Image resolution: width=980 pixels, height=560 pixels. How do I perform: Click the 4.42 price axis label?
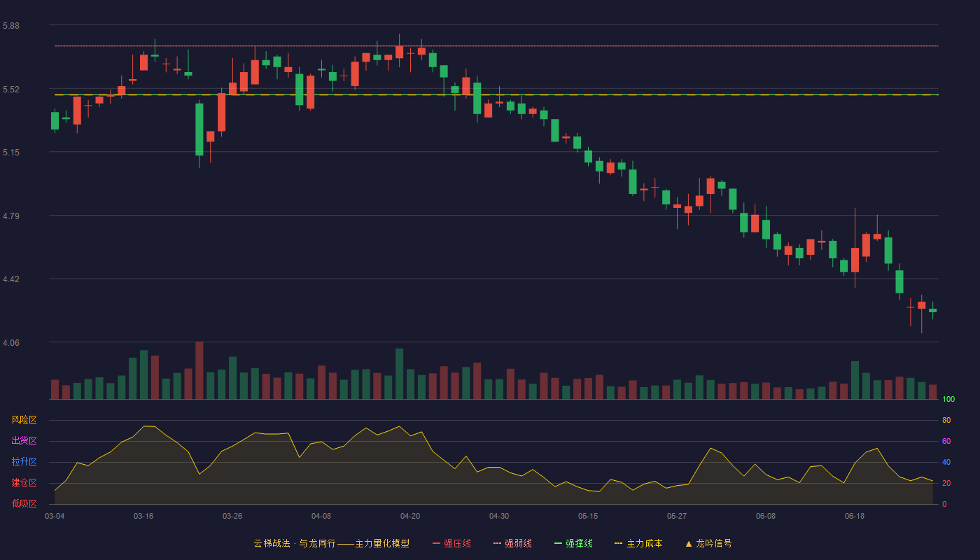pos(11,279)
